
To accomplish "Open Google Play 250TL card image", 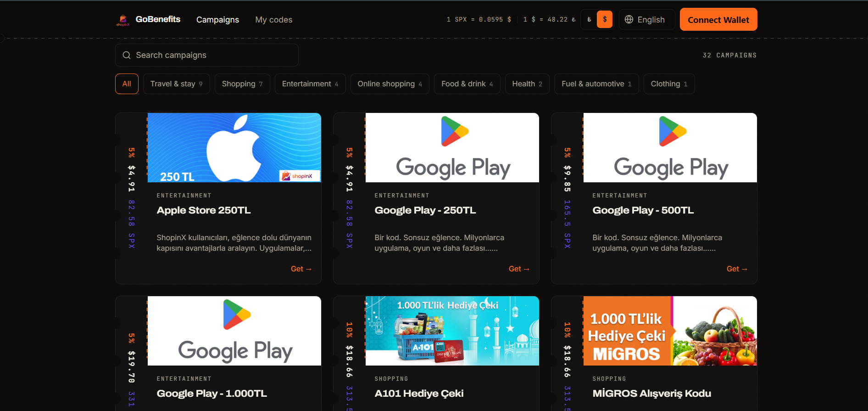I will tap(452, 148).
